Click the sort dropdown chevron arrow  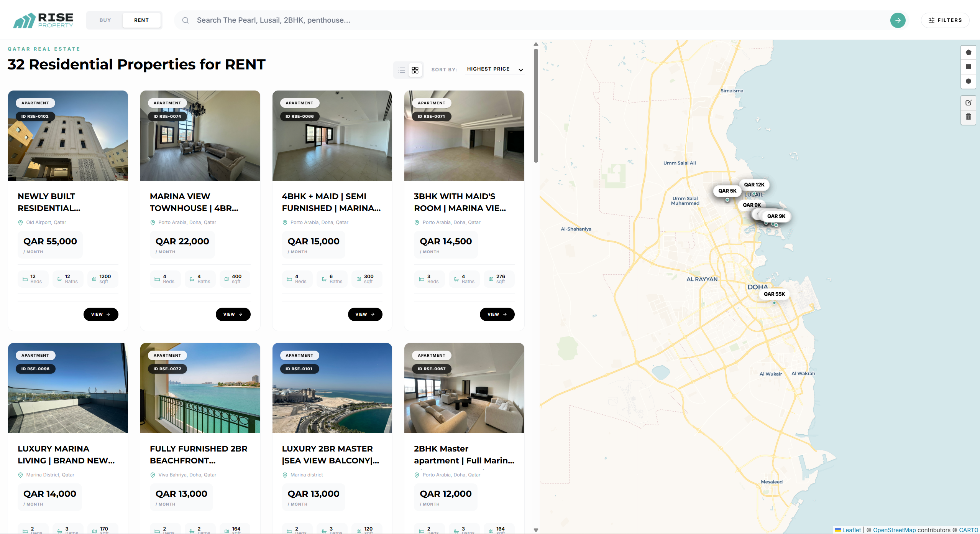point(521,70)
